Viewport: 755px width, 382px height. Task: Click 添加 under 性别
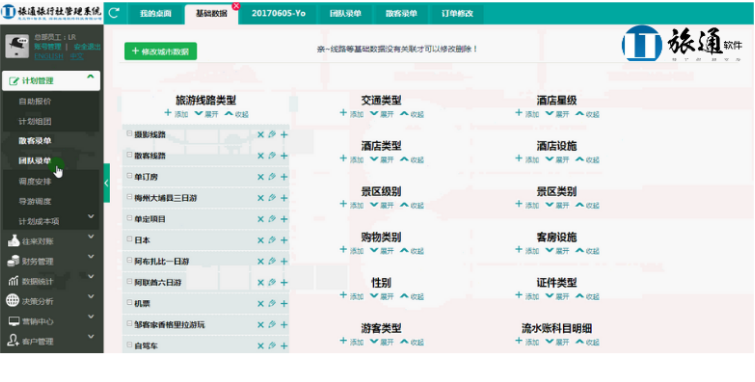coord(351,296)
